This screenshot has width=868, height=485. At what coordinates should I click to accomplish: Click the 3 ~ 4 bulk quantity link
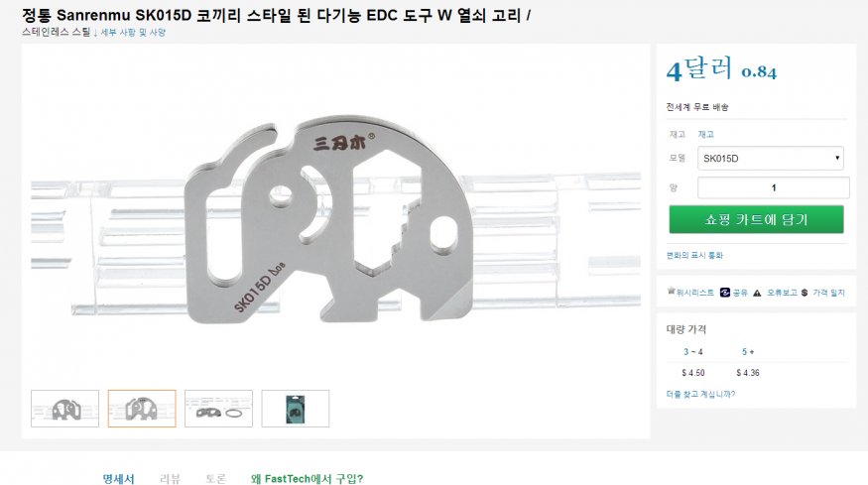(x=692, y=352)
